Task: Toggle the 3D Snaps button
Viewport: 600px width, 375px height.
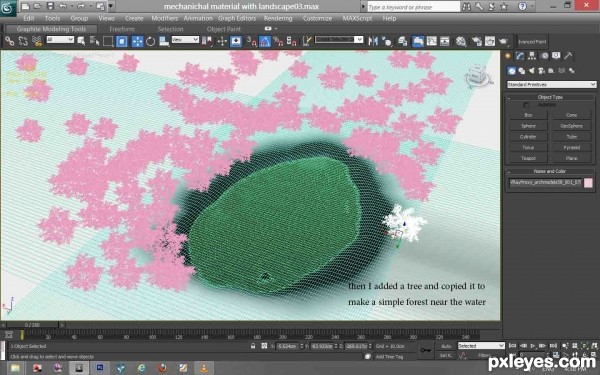Action: click(252, 41)
